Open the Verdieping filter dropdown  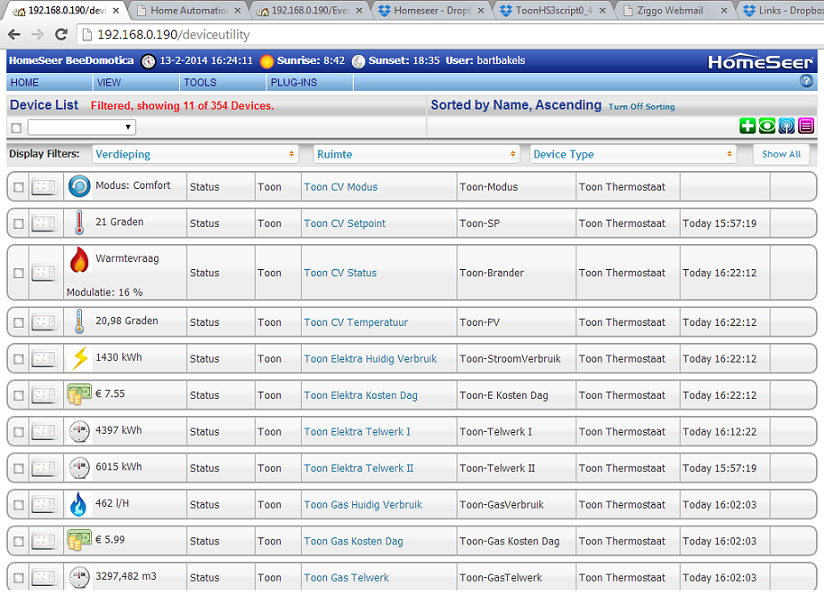point(195,154)
